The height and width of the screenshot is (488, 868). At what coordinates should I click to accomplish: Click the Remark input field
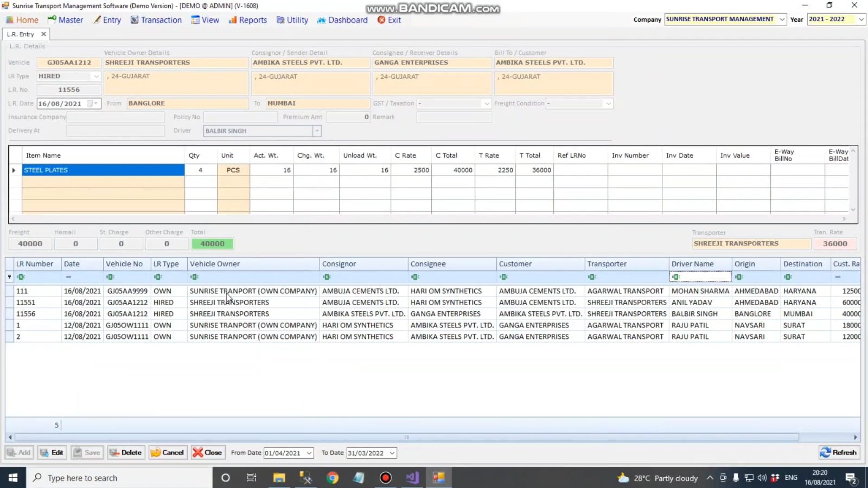coord(454,117)
